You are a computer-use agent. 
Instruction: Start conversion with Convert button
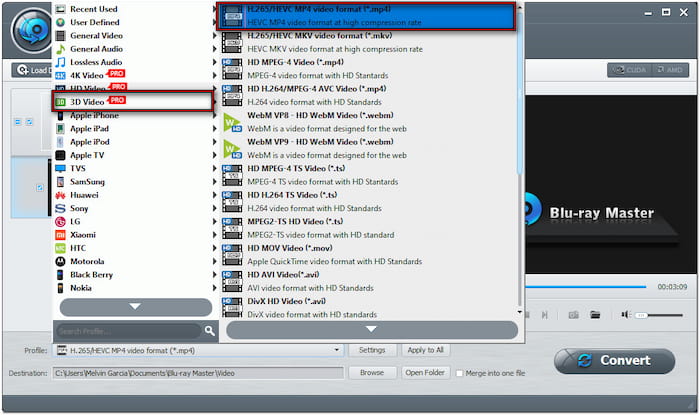point(615,361)
